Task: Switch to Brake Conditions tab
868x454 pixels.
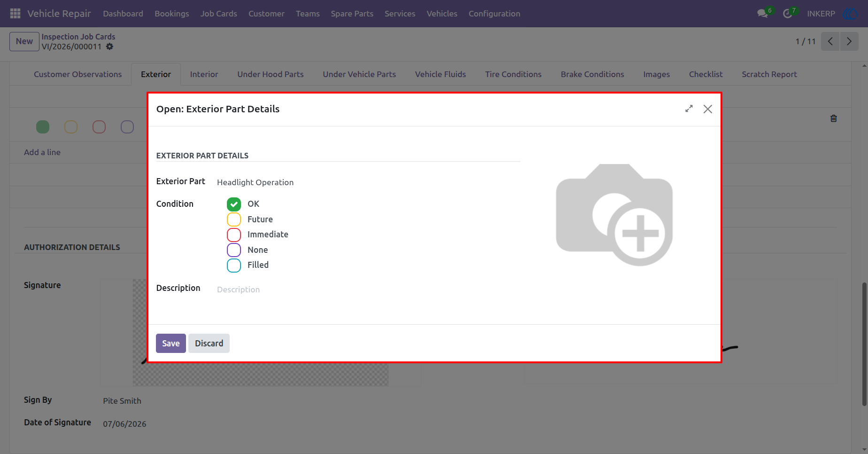Action: (x=592, y=74)
